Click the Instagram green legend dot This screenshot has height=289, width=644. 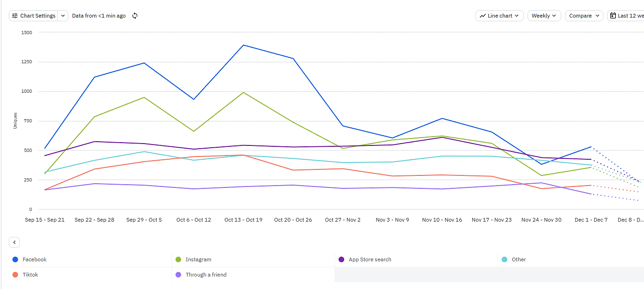178,259
